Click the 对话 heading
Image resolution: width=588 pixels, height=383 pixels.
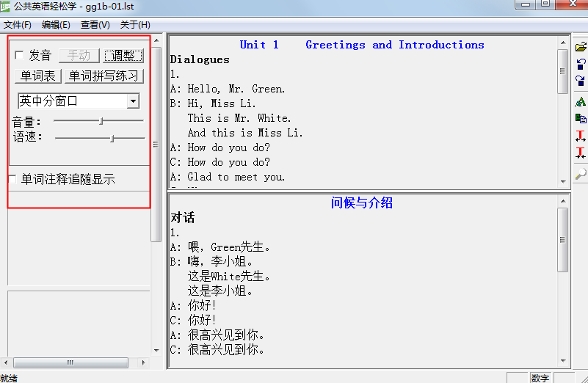tap(183, 217)
